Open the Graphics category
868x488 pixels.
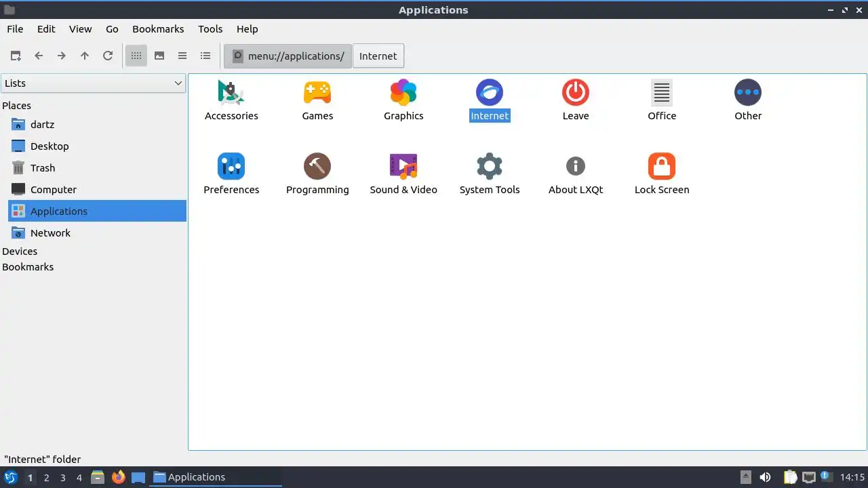point(403,100)
